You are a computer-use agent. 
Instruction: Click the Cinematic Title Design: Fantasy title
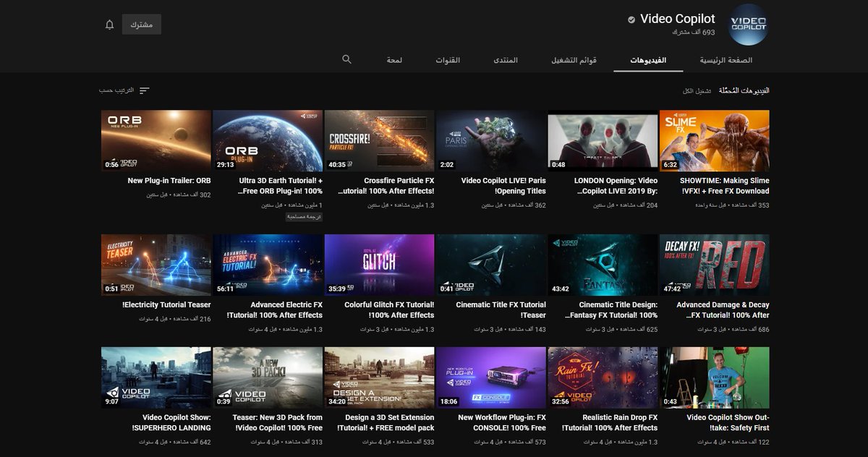(610, 310)
